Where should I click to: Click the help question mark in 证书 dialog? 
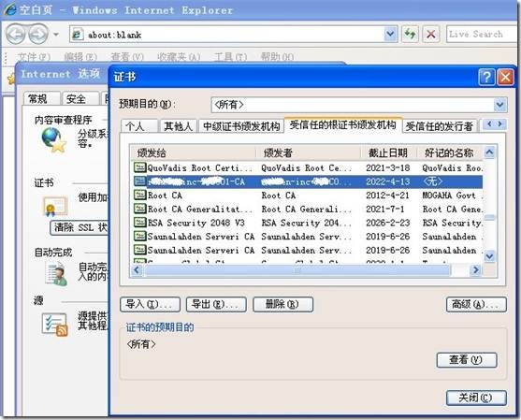pyautogui.click(x=486, y=77)
